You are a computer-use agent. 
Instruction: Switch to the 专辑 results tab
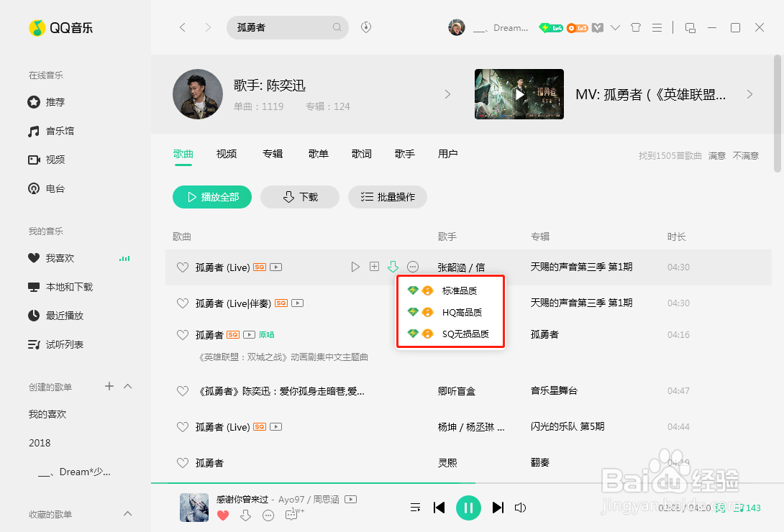pyautogui.click(x=273, y=154)
